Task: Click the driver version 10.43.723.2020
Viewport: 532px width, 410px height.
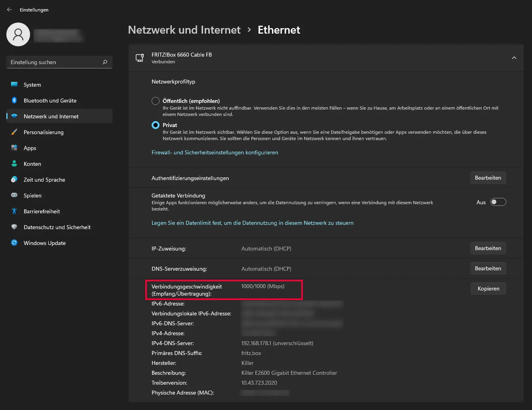Action: tap(259, 383)
